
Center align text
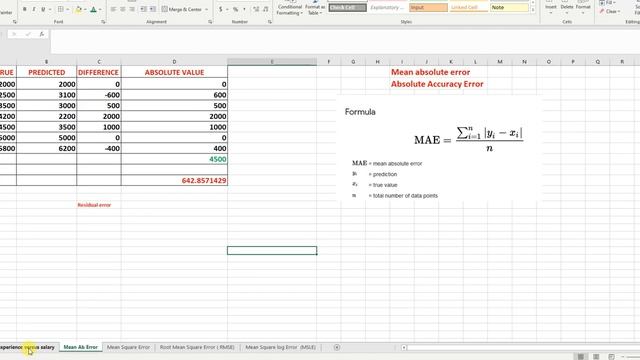122,9
